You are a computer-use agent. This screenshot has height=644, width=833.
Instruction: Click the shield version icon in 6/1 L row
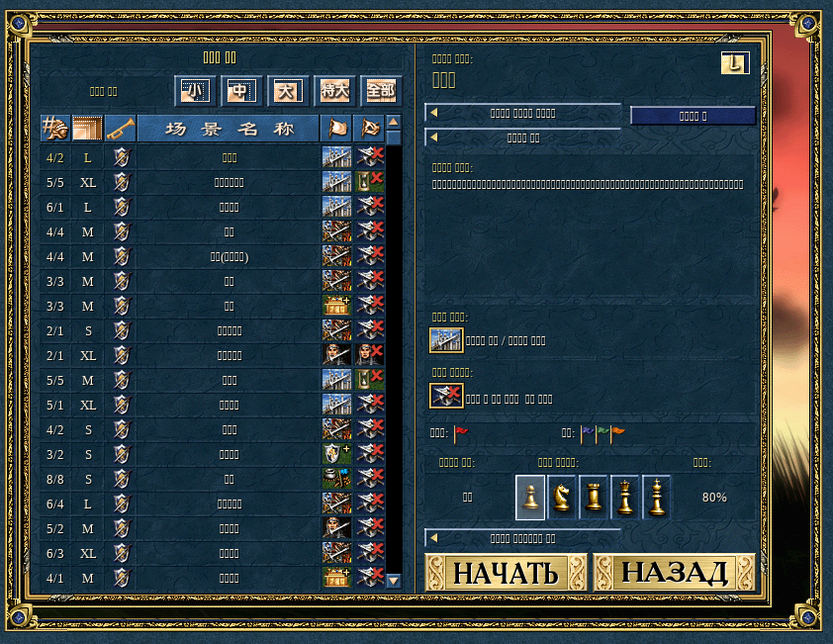(x=121, y=207)
